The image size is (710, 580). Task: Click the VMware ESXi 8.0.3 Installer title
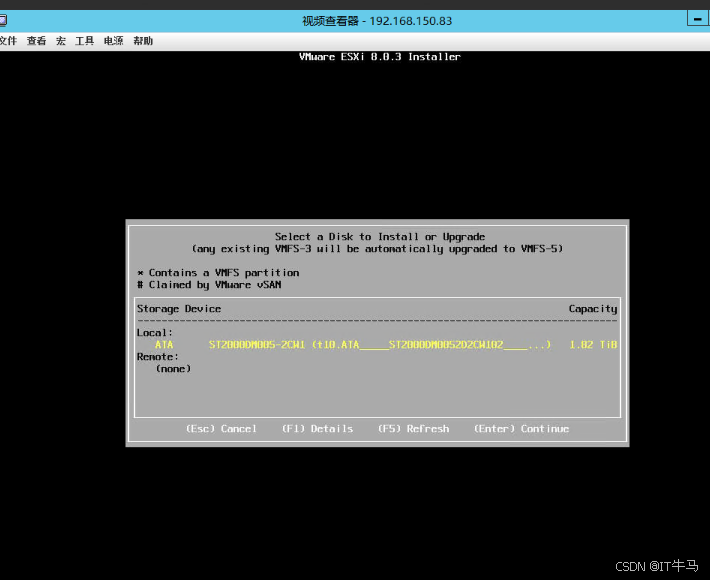pos(379,57)
